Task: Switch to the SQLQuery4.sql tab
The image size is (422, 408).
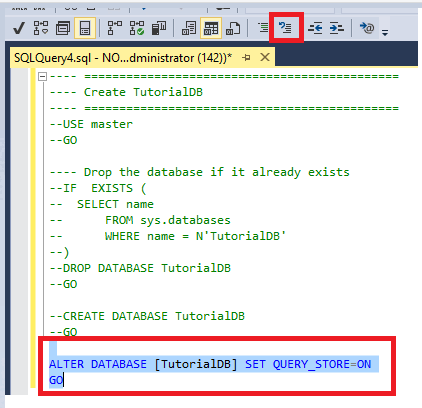Action: pyautogui.click(x=123, y=58)
